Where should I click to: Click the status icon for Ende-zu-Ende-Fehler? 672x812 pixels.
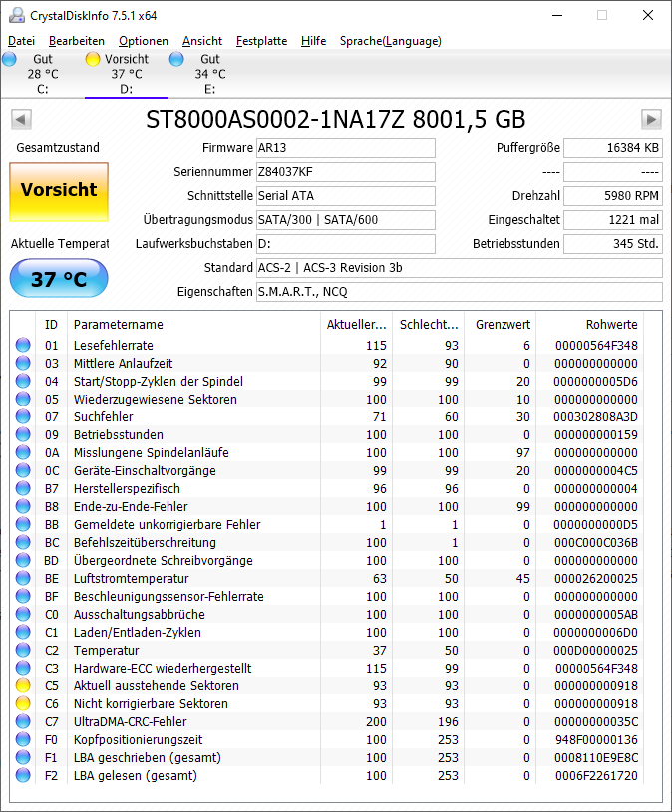[x=23, y=506]
